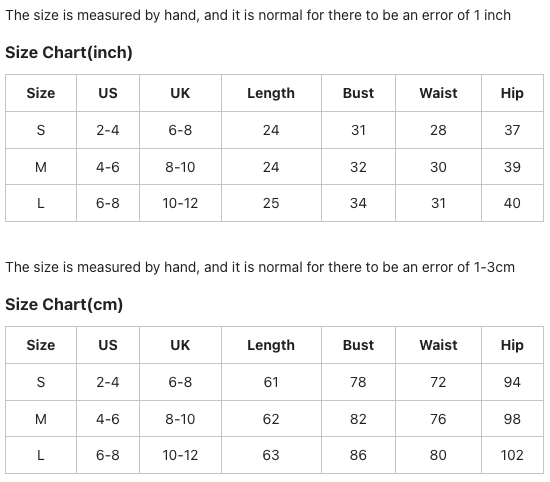
Task: Click the UK 8-10 cell in cm chart
Action: (x=180, y=419)
